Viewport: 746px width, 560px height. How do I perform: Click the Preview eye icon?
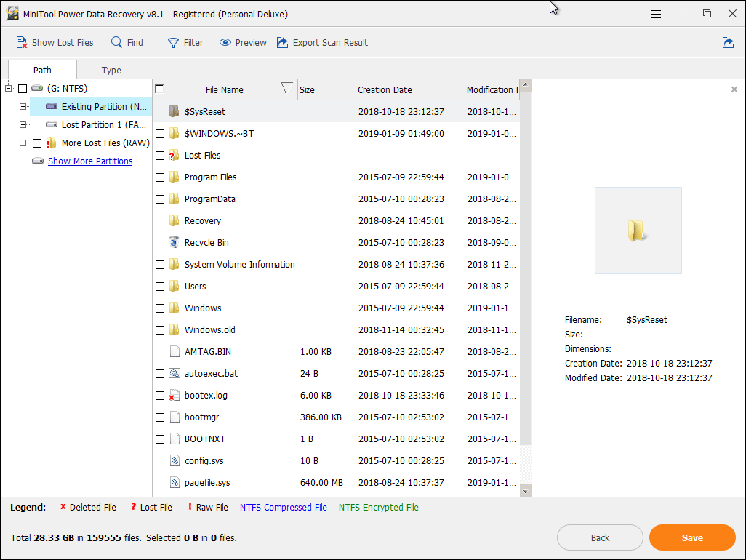tap(225, 43)
